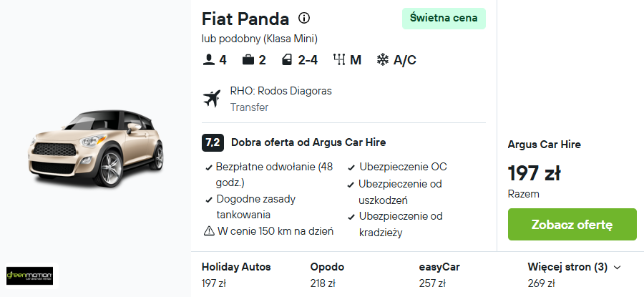
Task: Click the mileage limit warning triangle icon
Action: click(x=209, y=231)
